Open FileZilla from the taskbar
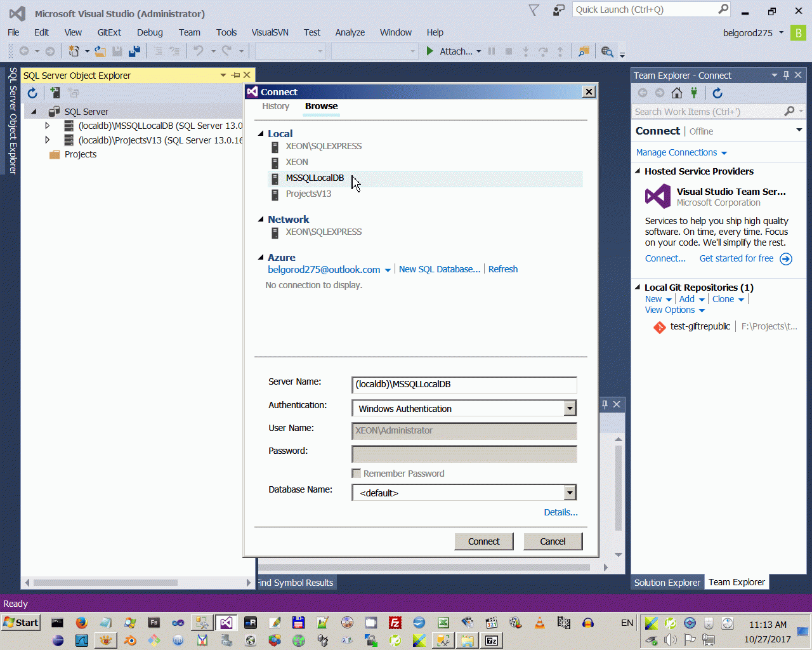The width and height of the screenshot is (812, 650). pyautogui.click(x=395, y=623)
